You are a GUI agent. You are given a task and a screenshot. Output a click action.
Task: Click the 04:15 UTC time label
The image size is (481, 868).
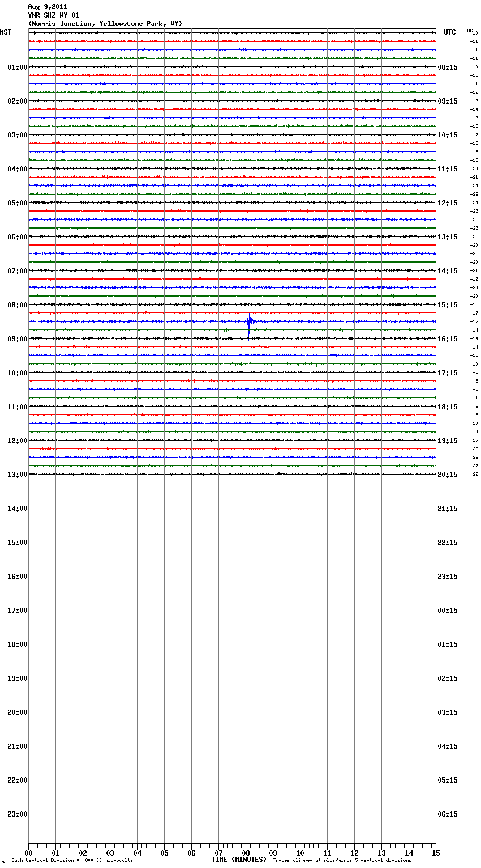click(x=448, y=746)
